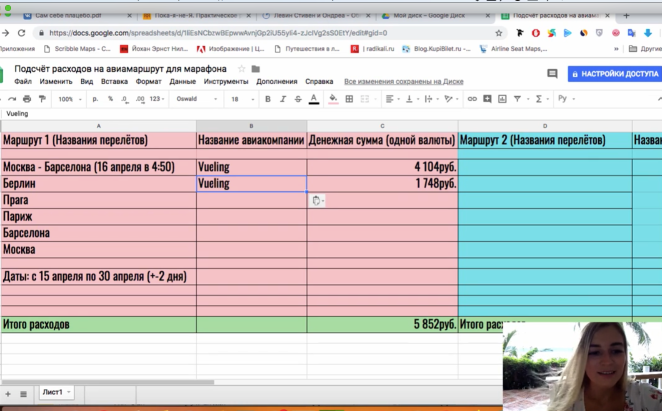Select cell with 4 104руб.
Viewport: 662px width, 411px height.
click(383, 167)
